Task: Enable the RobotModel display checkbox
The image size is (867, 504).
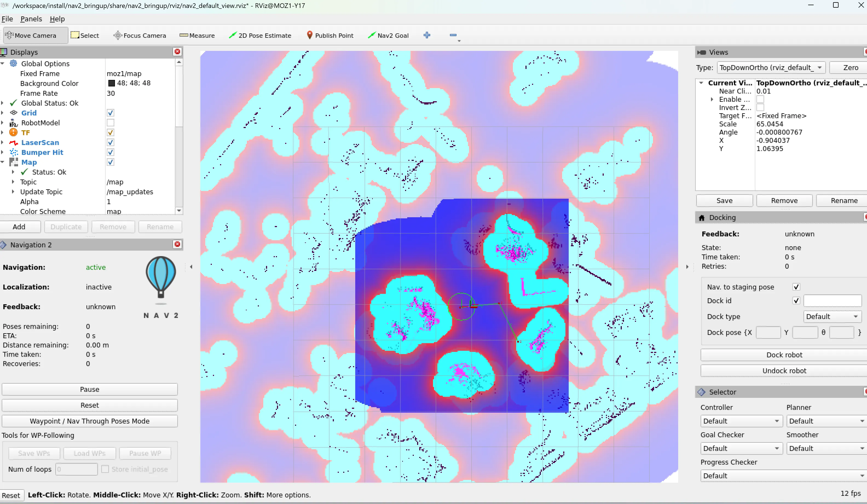Action: point(111,123)
